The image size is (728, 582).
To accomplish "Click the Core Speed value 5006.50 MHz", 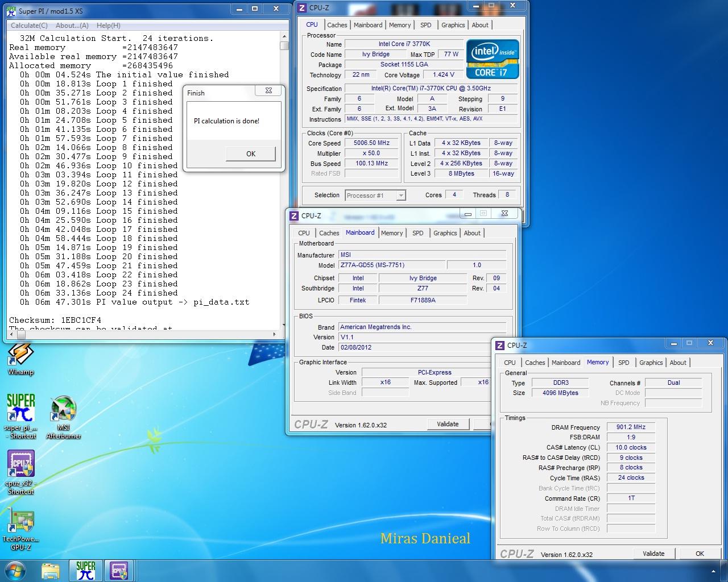I will pos(371,143).
